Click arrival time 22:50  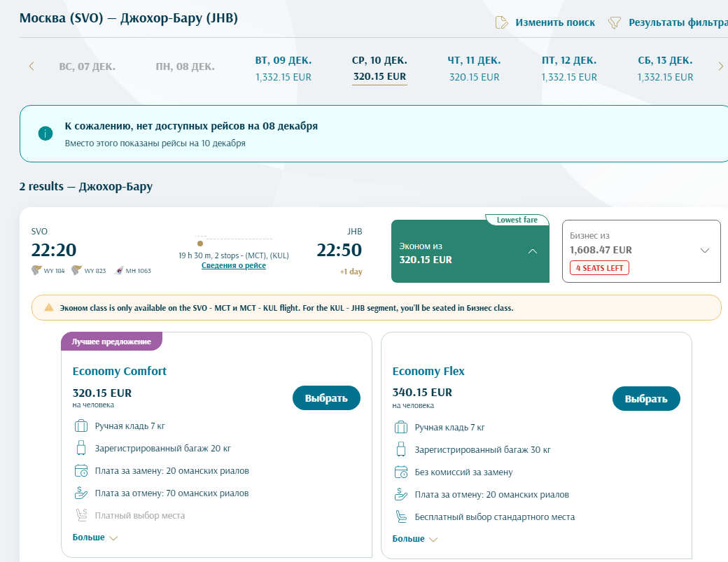coord(339,250)
